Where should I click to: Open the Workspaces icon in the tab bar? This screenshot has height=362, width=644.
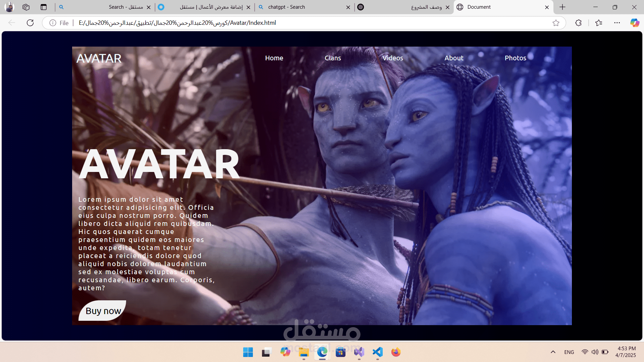26,7
